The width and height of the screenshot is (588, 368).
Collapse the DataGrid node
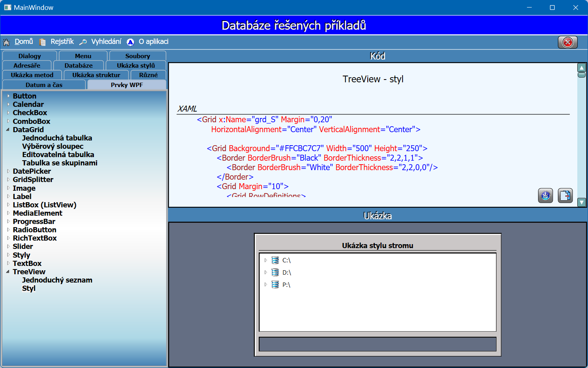click(x=8, y=129)
